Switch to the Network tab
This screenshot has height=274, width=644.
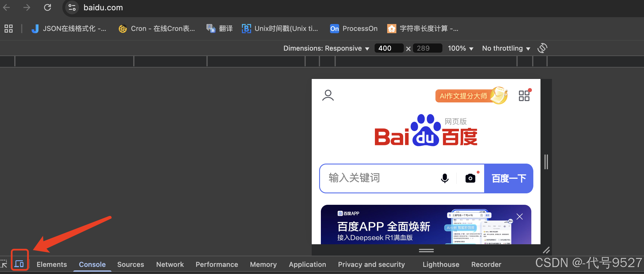click(170, 265)
